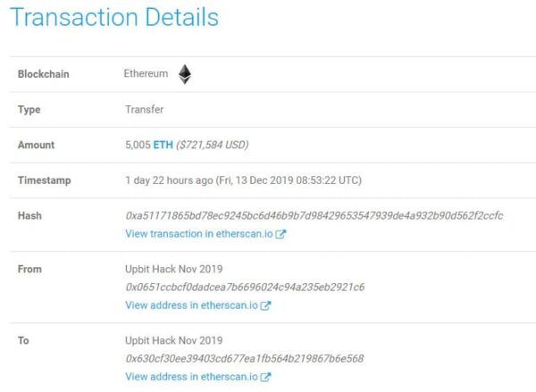Image resolution: width=536 pixels, height=392 pixels.
Task: Select the transaction hash string
Action: pyautogui.click(x=314, y=216)
